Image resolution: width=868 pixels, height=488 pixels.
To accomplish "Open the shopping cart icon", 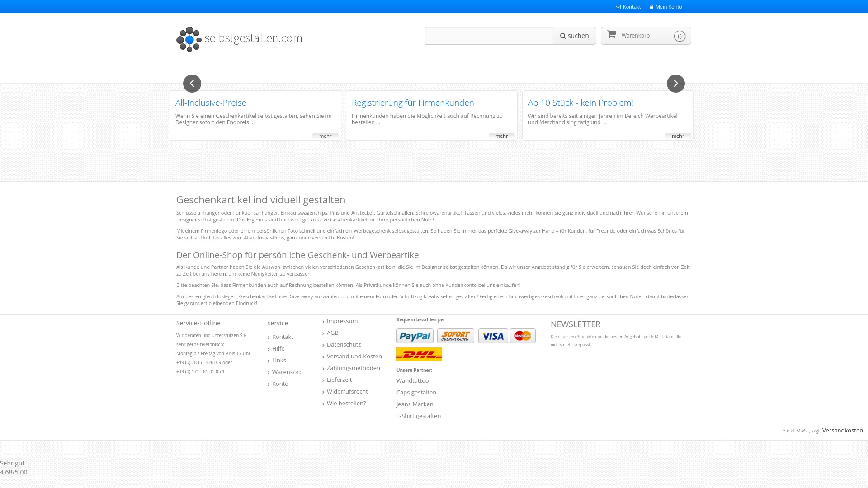I will point(611,35).
